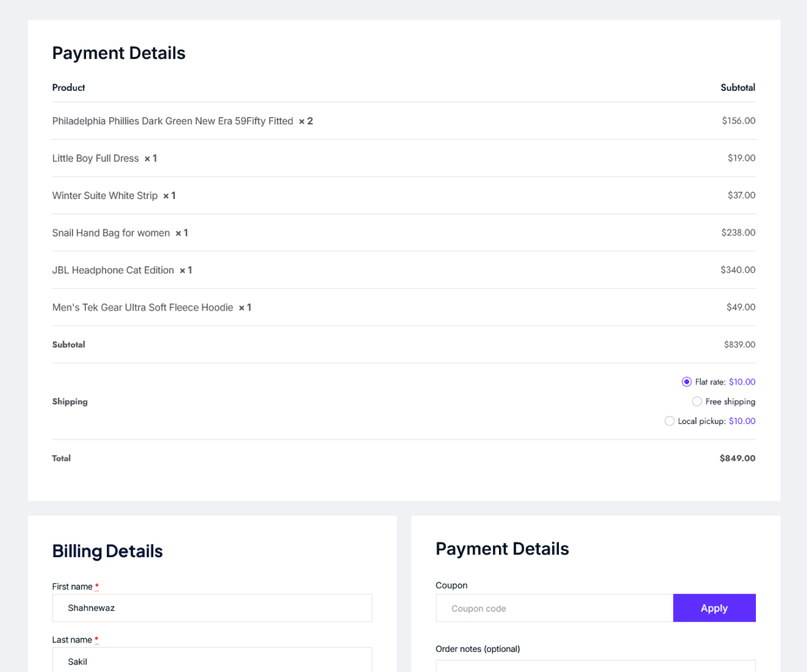Image resolution: width=807 pixels, height=672 pixels.
Task: Click the Little Boy Full Dress product
Action: coord(95,159)
